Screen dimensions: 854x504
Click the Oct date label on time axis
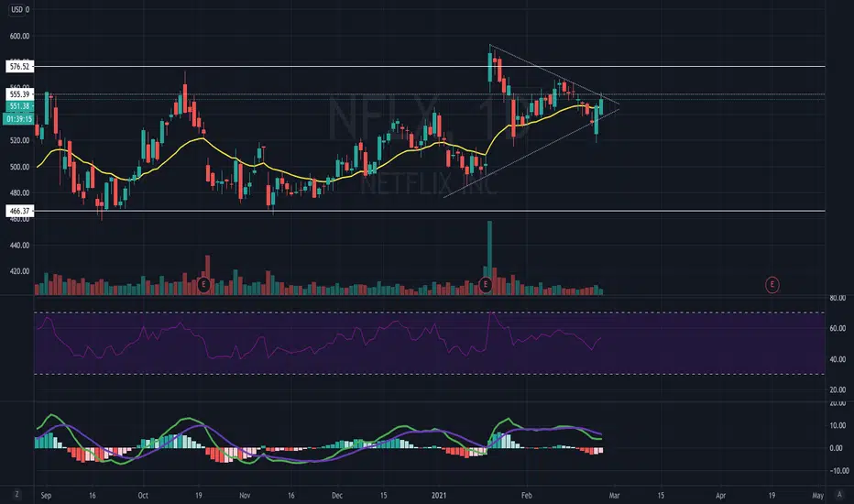tap(143, 495)
